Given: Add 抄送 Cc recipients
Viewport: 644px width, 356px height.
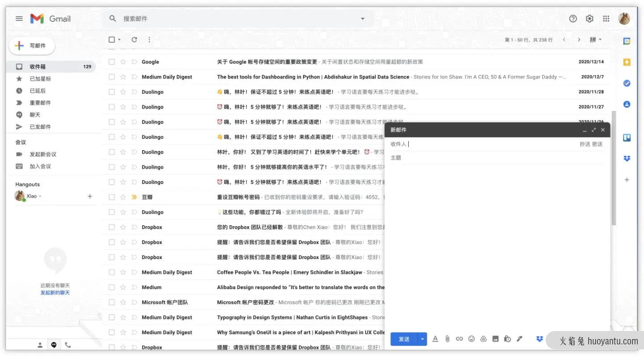Looking at the screenshot, I should pos(585,144).
